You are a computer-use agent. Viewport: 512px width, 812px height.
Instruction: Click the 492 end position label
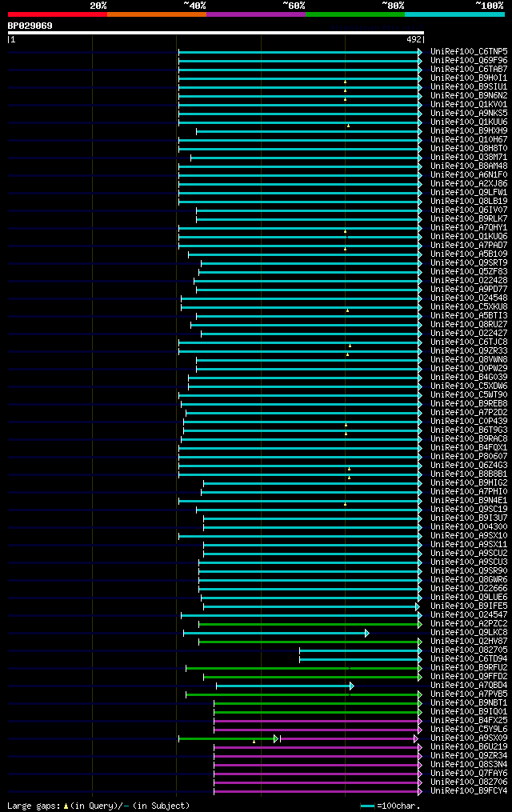[x=414, y=39]
